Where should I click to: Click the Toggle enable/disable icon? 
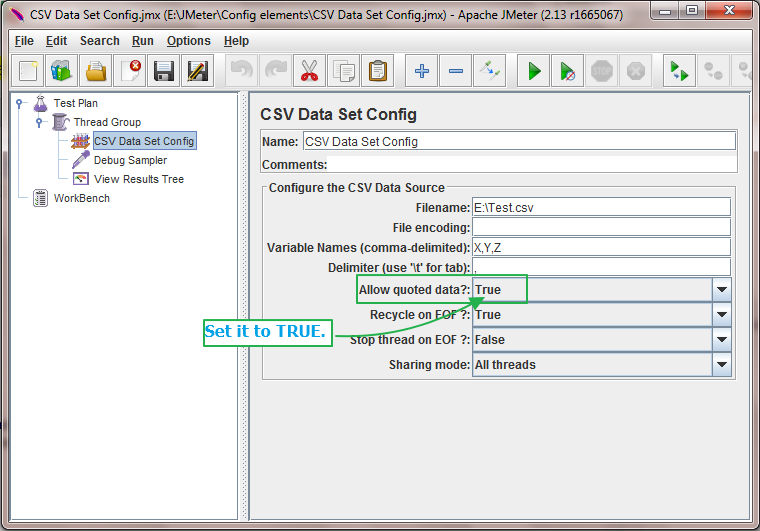point(490,71)
